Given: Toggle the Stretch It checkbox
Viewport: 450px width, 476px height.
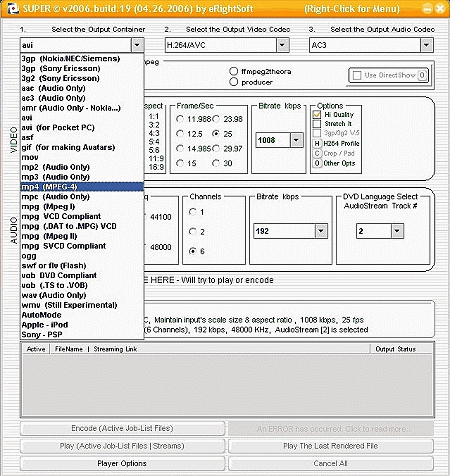Looking at the screenshot, I should coord(317,124).
